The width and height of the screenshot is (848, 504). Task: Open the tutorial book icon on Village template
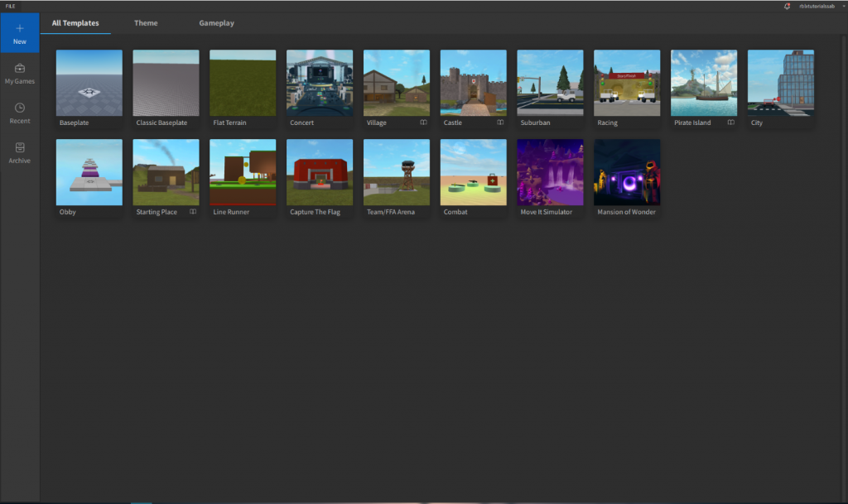(x=424, y=122)
